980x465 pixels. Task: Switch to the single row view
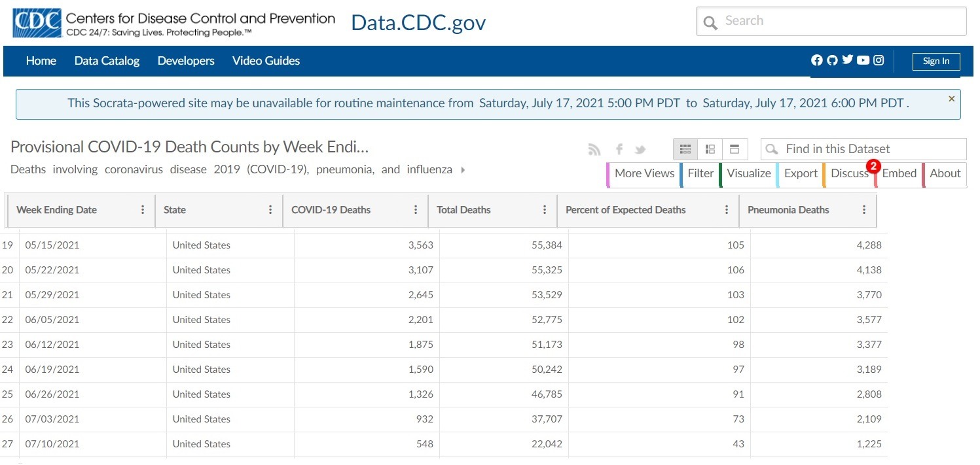coord(735,149)
